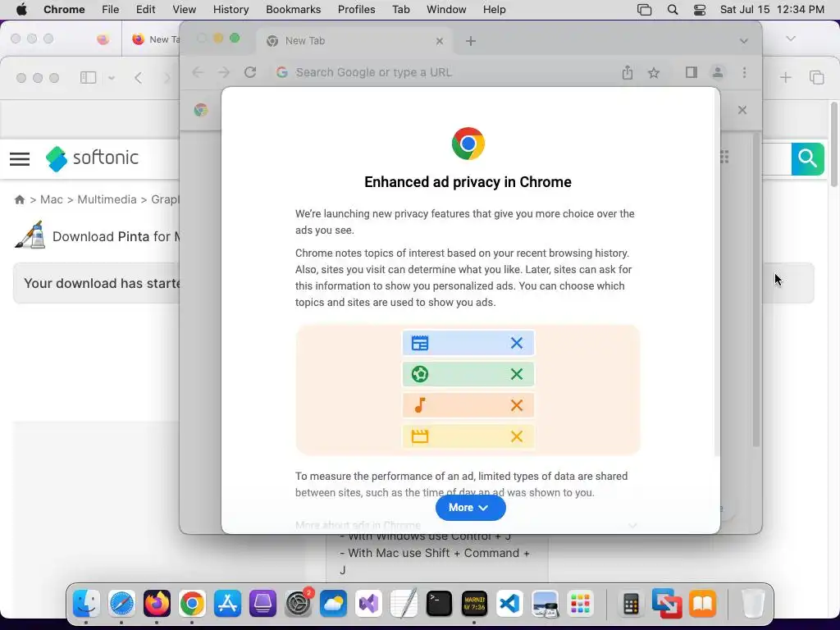The image size is (840, 630).
Task: Open Control Center in the menu bar
Action: tap(699, 10)
